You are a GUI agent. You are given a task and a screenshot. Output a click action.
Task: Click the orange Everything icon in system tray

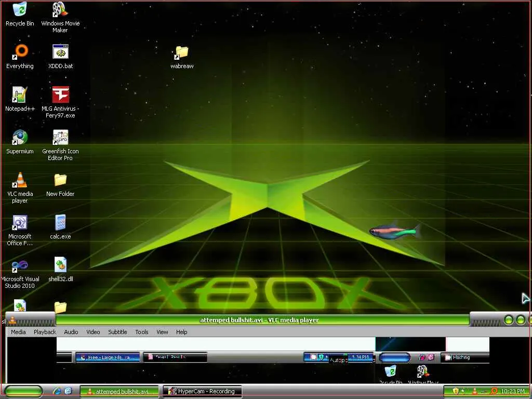pos(495,391)
